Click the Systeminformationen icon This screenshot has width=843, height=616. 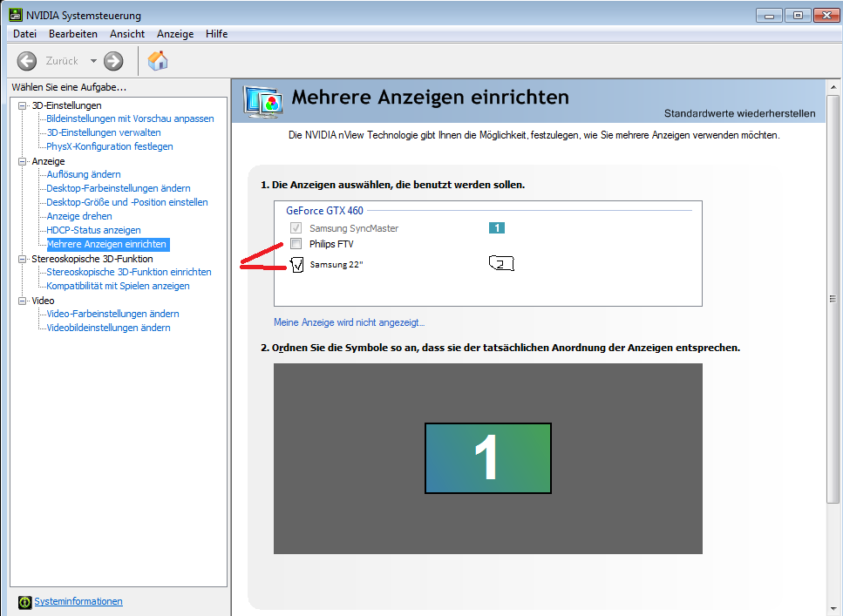[x=24, y=602]
